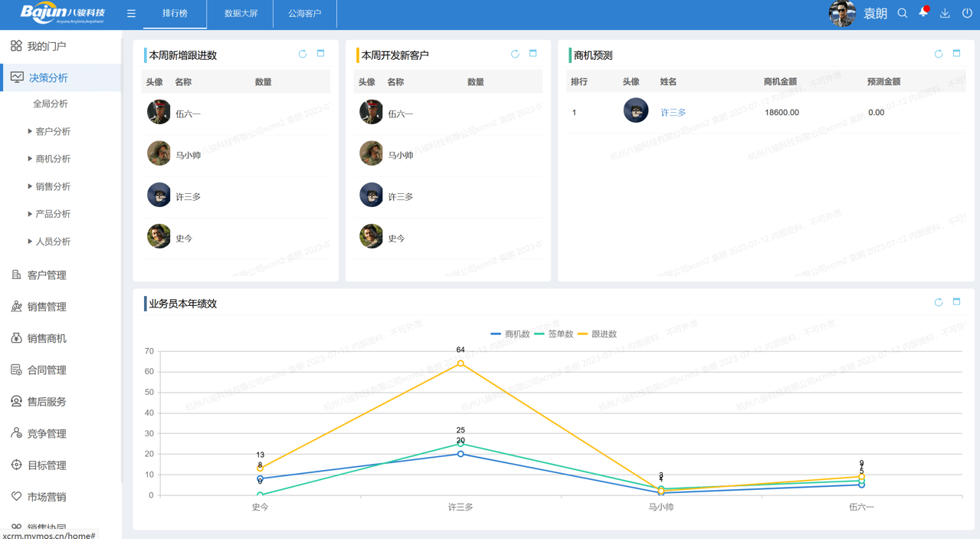Open 全局分析 in the sidebar

[51, 104]
